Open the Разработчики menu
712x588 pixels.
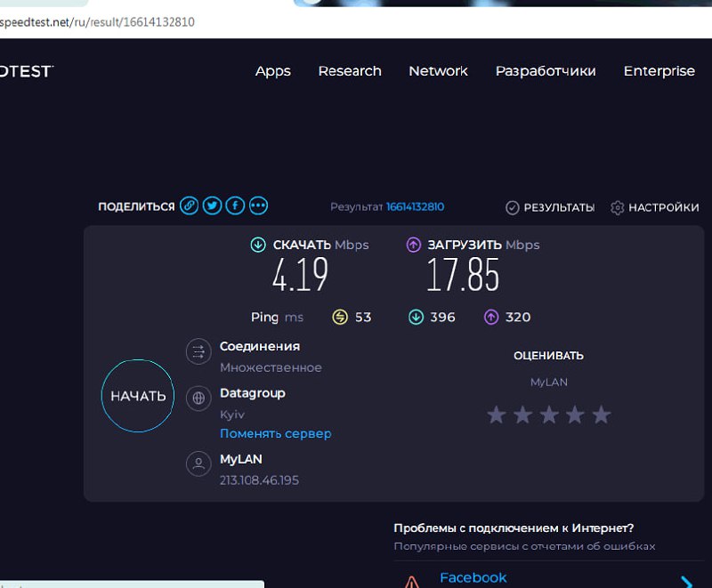tap(546, 71)
